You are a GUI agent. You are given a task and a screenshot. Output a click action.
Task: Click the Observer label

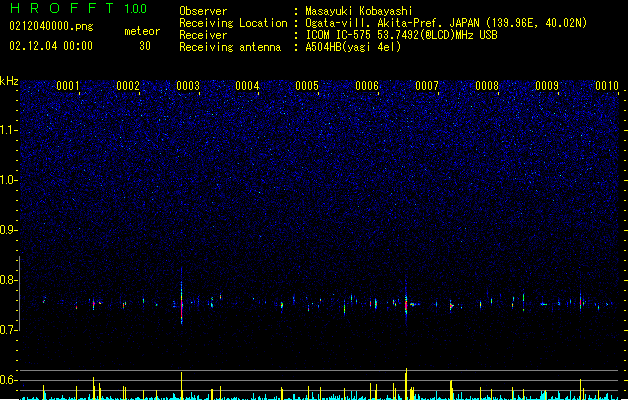[x=203, y=11]
